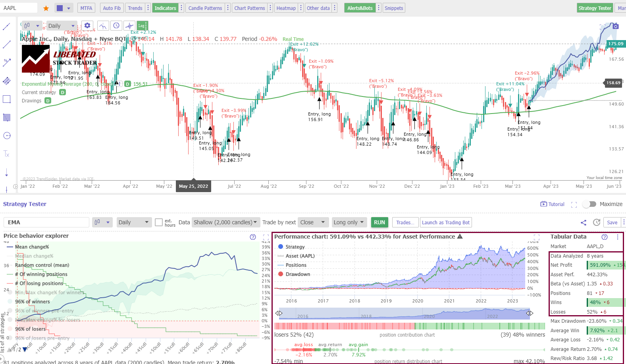The width and height of the screenshot is (626, 364).
Task: Expand Performance chart to fullscreen
Action: 537,237
